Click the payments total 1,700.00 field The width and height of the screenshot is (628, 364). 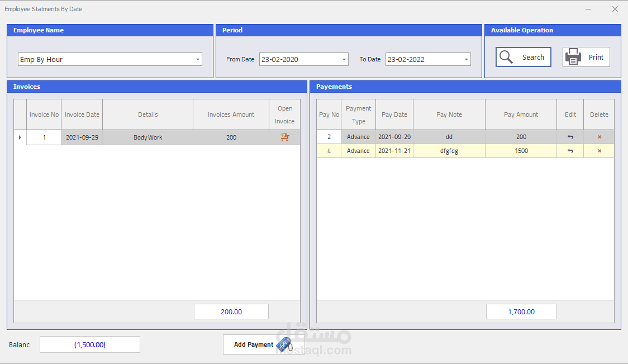[x=521, y=312]
